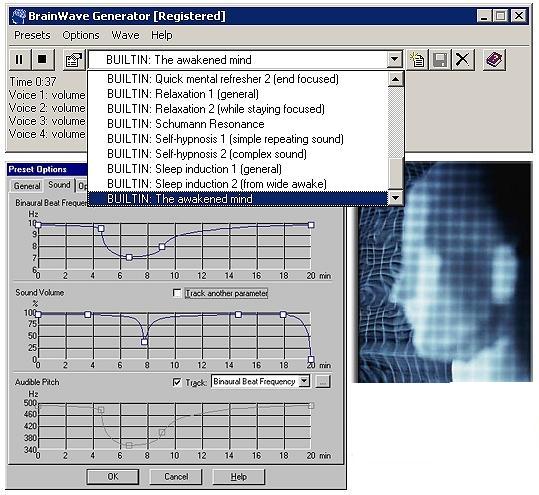Select sound volume dip point near 8 min
539x495 pixels.
click(x=144, y=342)
